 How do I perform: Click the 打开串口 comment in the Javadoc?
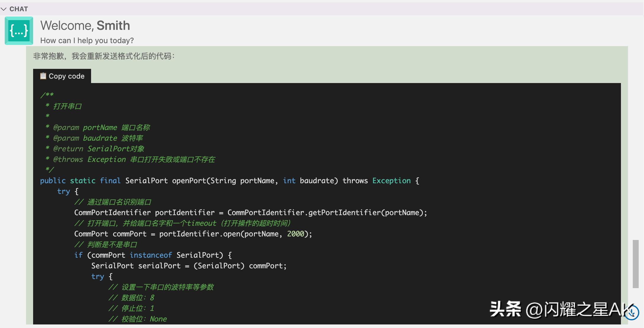(x=67, y=106)
